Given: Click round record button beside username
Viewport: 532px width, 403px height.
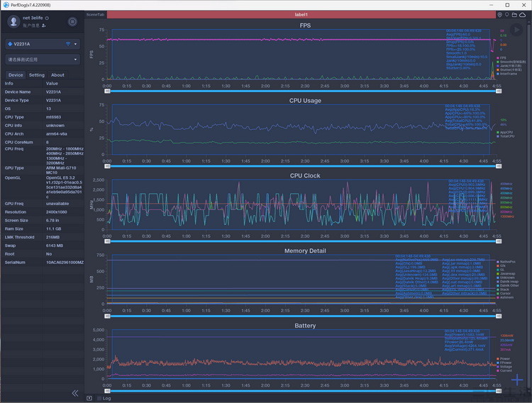Looking at the screenshot, I should 72,22.
